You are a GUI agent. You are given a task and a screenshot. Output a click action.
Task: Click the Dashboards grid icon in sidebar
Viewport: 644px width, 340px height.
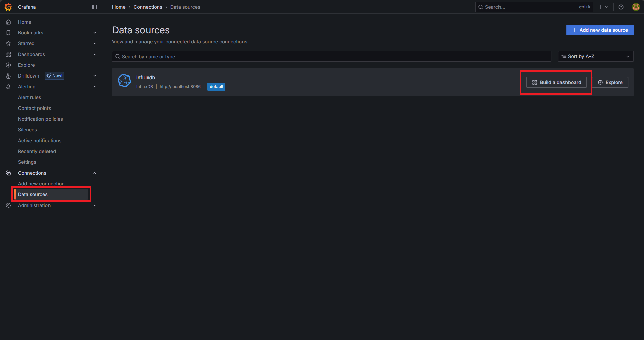pos(8,54)
